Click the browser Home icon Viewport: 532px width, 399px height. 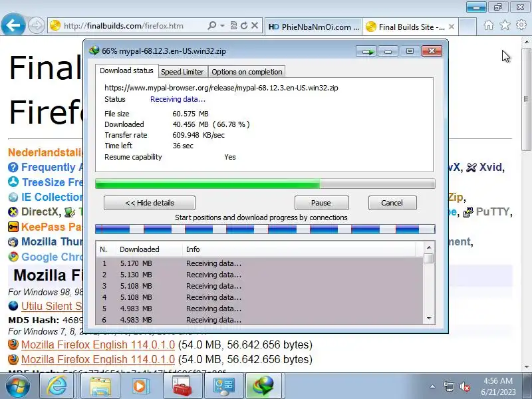tap(489, 25)
